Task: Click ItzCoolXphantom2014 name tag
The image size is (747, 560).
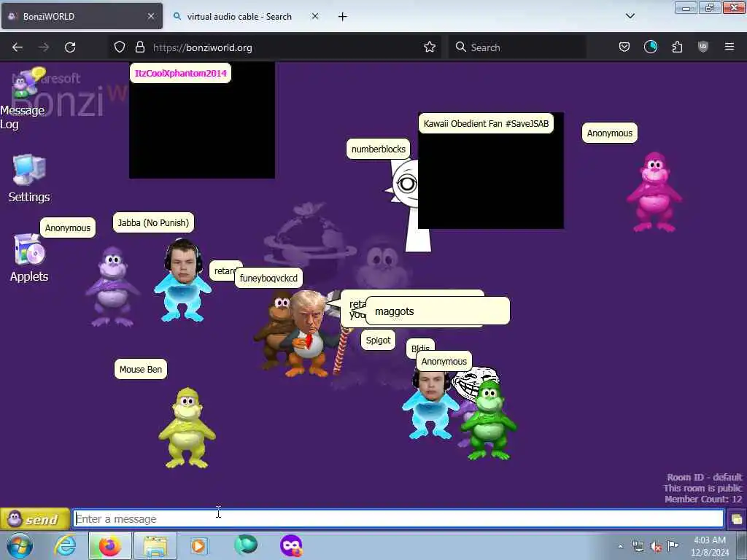Action: pyautogui.click(x=181, y=74)
